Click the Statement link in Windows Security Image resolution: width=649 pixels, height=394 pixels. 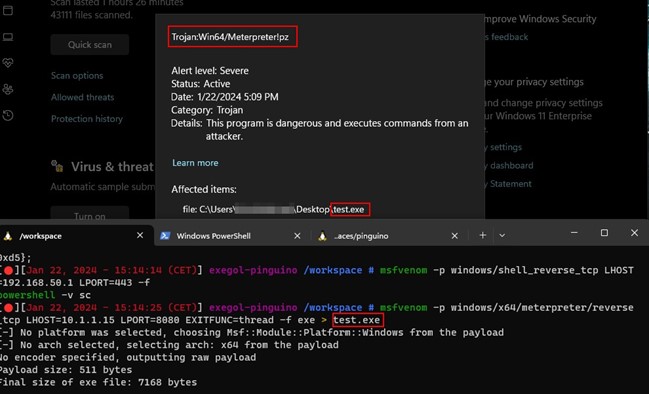tap(508, 184)
